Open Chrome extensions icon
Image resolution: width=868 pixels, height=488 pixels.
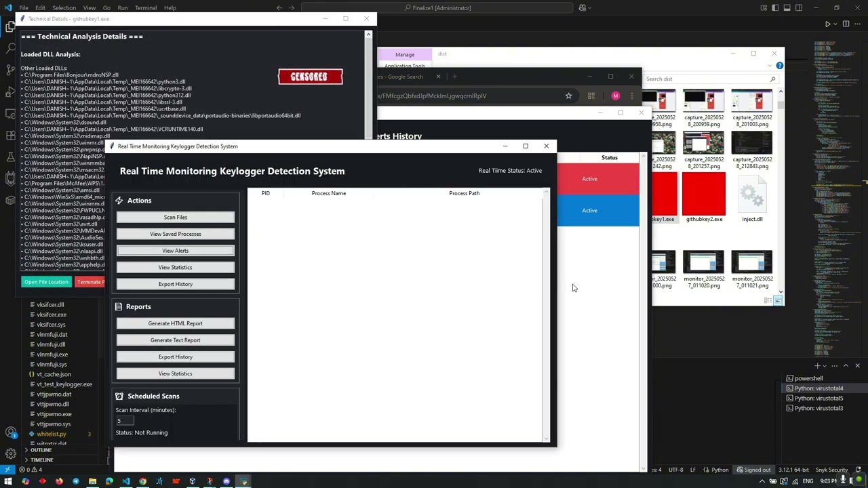591,96
